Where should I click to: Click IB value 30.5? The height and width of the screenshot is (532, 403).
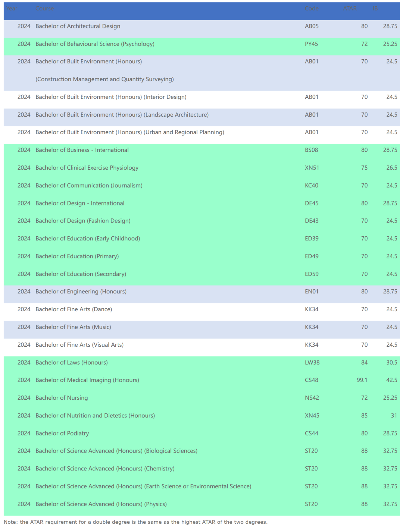pyautogui.click(x=392, y=362)
